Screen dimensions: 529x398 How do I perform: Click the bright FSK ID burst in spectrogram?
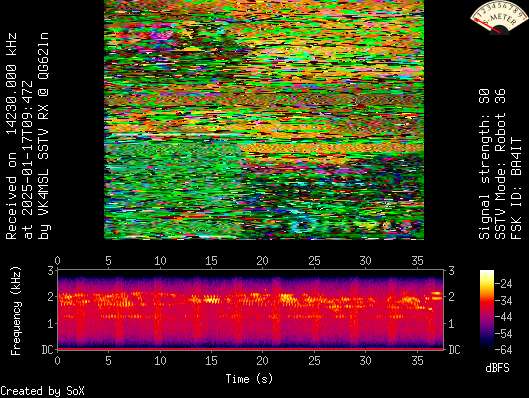[x=437, y=296]
